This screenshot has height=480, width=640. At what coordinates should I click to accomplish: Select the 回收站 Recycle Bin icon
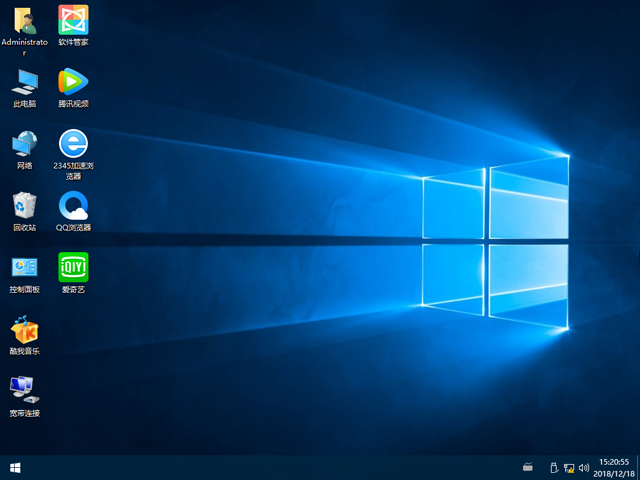coord(25,205)
